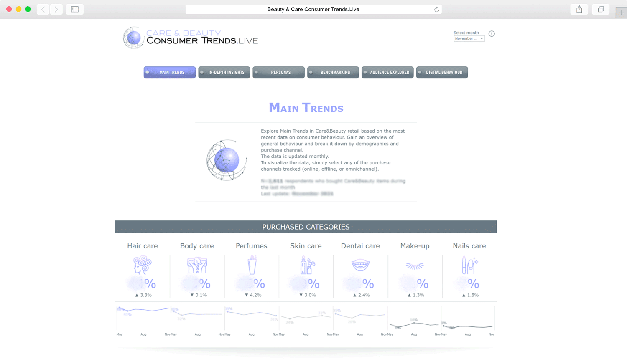
Task: Click the Nails care trend line chart
Action: 468,319
